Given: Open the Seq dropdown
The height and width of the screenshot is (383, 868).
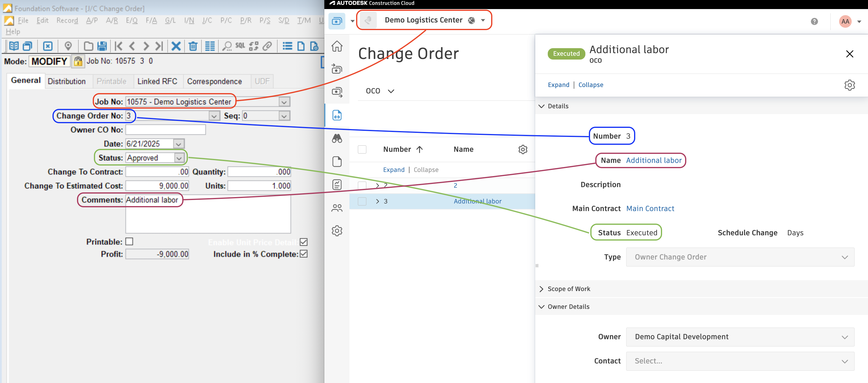Looking at the screenshot, I should [284, 116].
